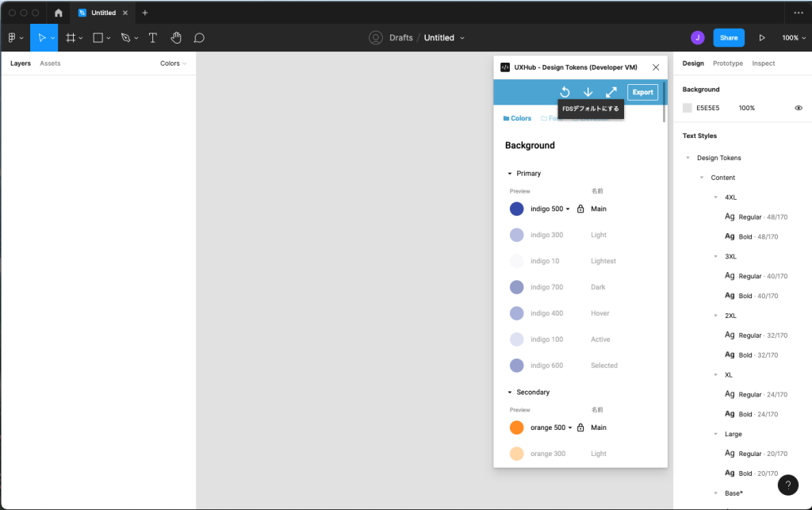Click the Share button
Screen dimensions: 812x510
click(x=728, y=37)
